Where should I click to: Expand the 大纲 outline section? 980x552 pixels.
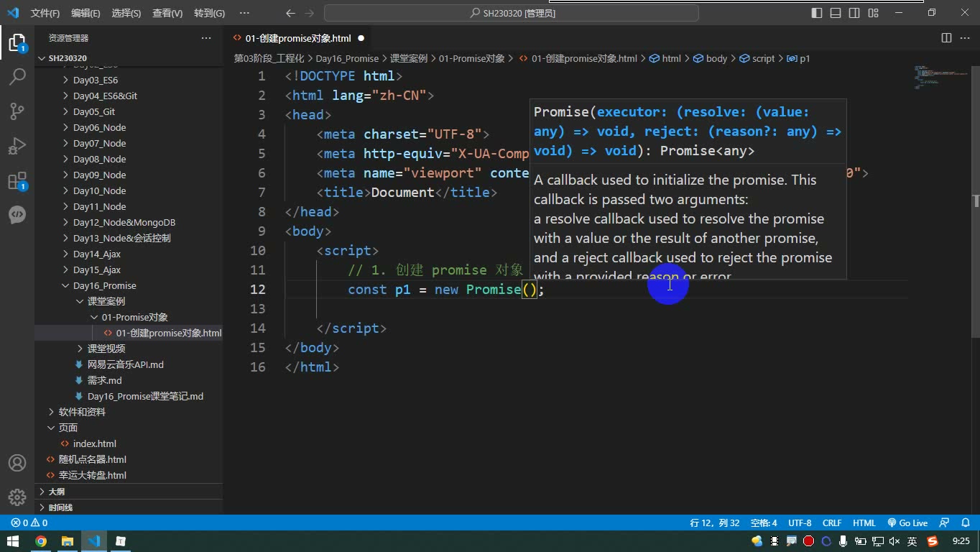[x=129, y=492]
